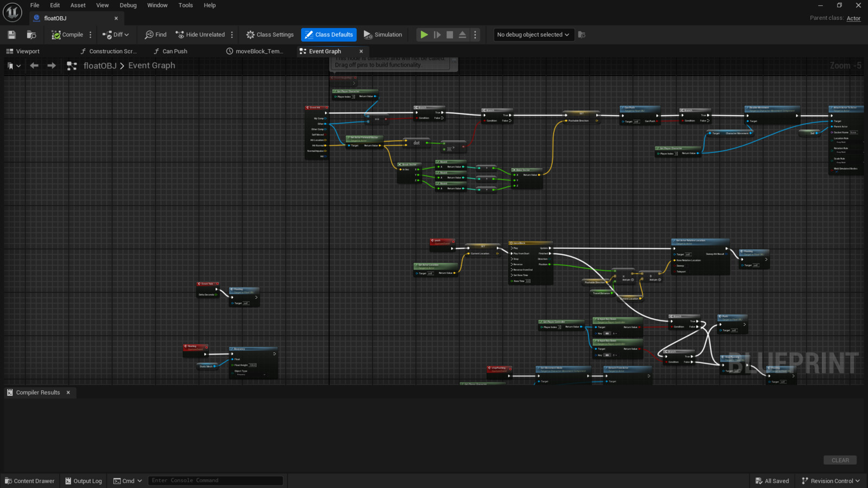
Task: Navigate forward in graph history
Action: [52, 66]
